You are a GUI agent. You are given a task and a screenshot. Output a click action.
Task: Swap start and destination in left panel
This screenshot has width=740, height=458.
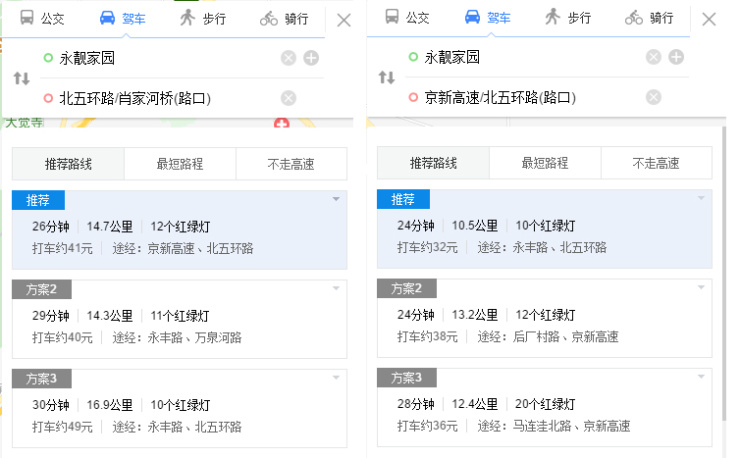(x=21, y=78)
